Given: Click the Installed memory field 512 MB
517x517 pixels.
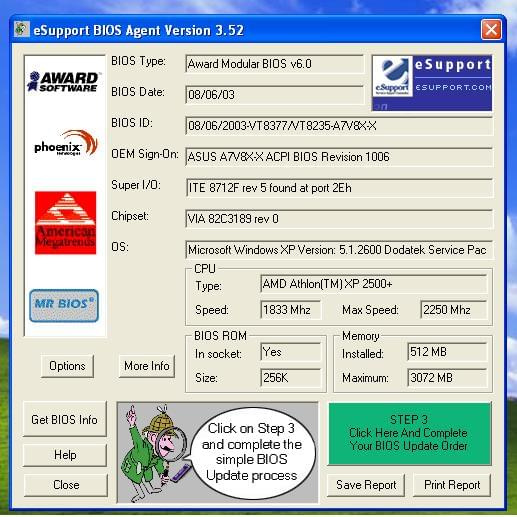Looking at the screenshot, I should 447,352.
